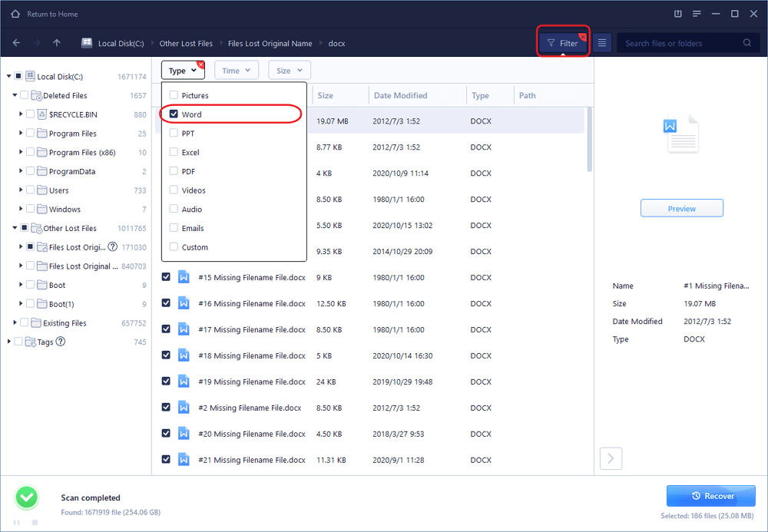The width and height of the screenshot is (768, 532).
Task: Expand the preview pane arrow button
Action: pos(611,458)
